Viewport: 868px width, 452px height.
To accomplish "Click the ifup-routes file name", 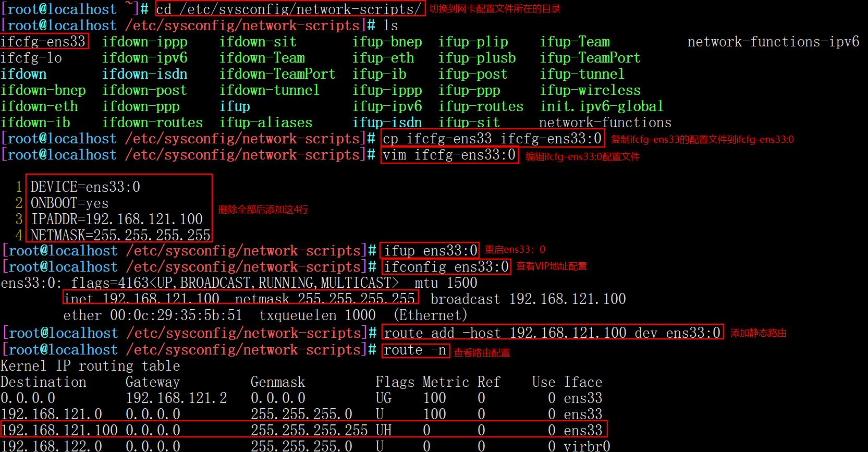I will pyautogui.click(x=481, y=106).
